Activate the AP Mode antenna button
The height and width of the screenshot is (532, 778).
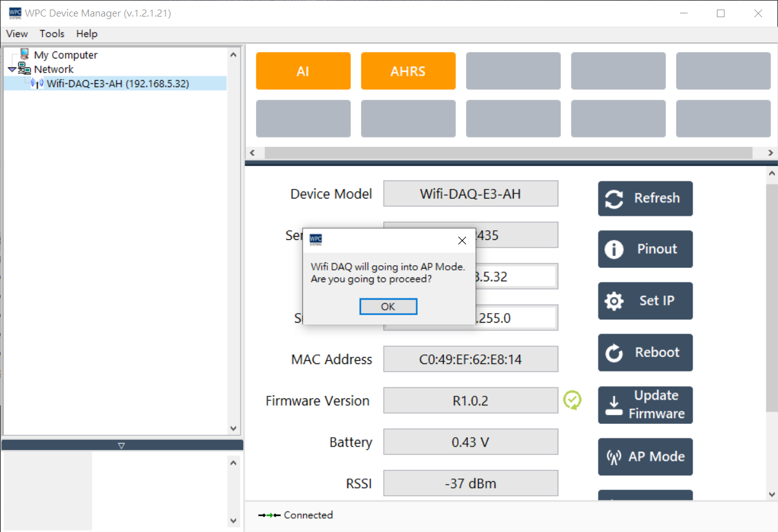645,457
